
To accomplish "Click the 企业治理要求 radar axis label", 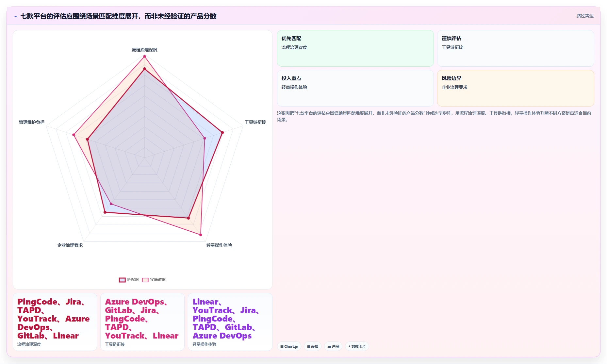I will coord(70,245).
